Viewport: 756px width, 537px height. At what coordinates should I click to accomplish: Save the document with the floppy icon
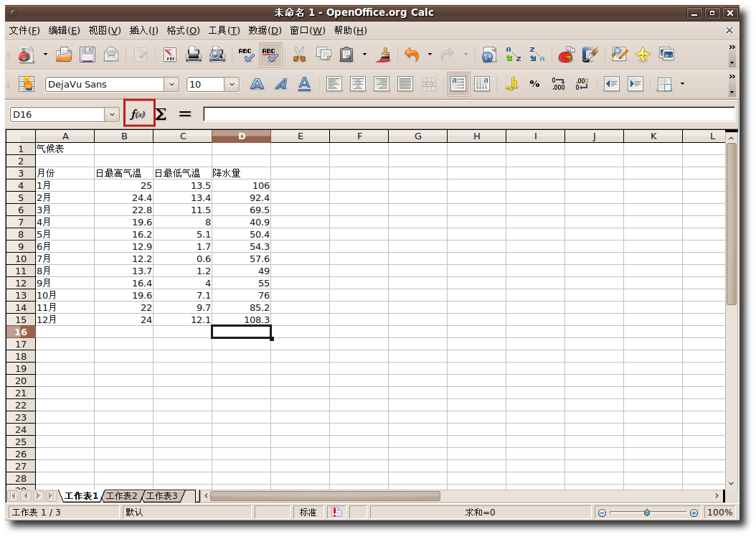[x=88, y=55]
